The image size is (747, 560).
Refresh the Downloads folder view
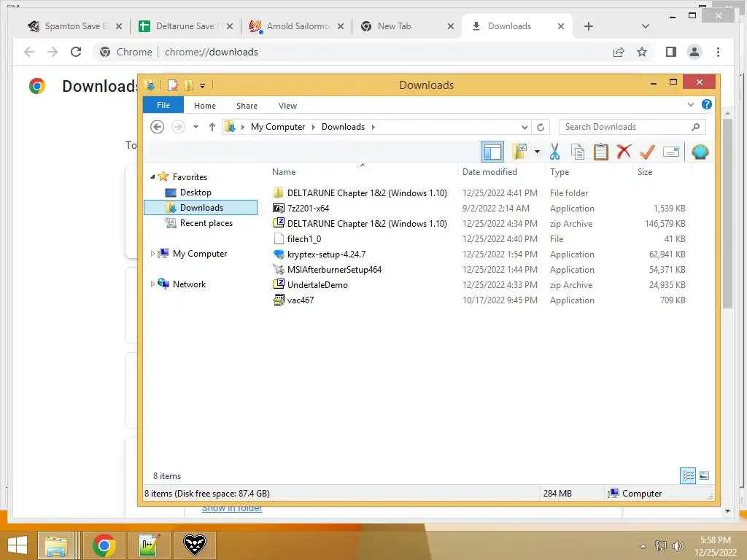pyautogui.click(x=541, y=127)
